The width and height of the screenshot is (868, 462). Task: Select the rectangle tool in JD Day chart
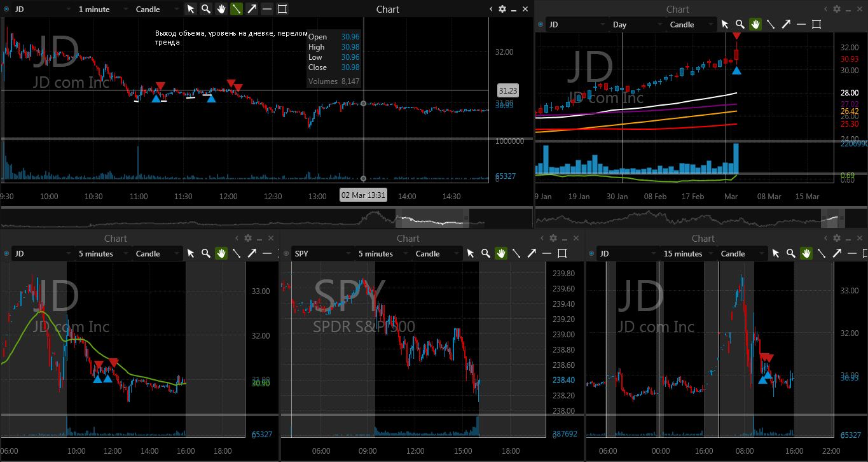tap(816, 24)
